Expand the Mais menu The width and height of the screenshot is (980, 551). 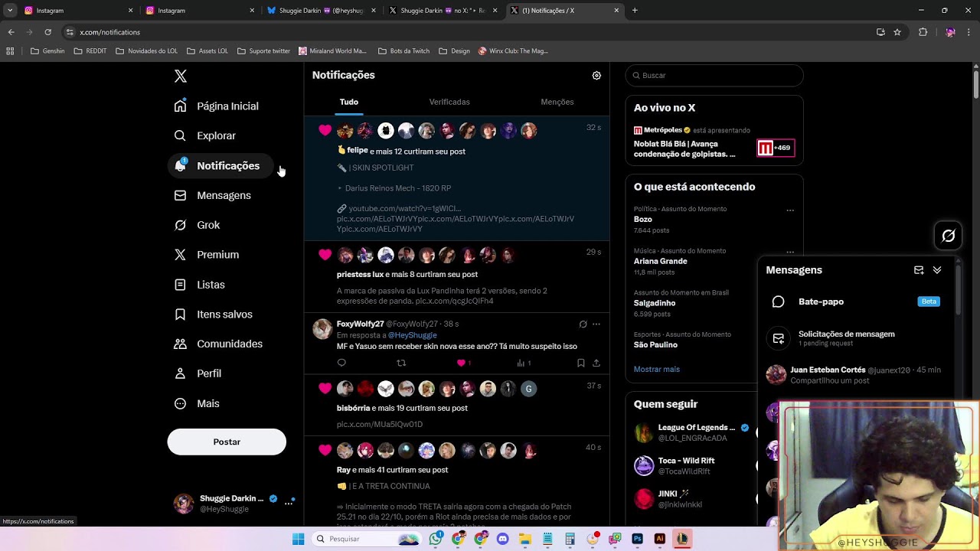coord(198,403)
